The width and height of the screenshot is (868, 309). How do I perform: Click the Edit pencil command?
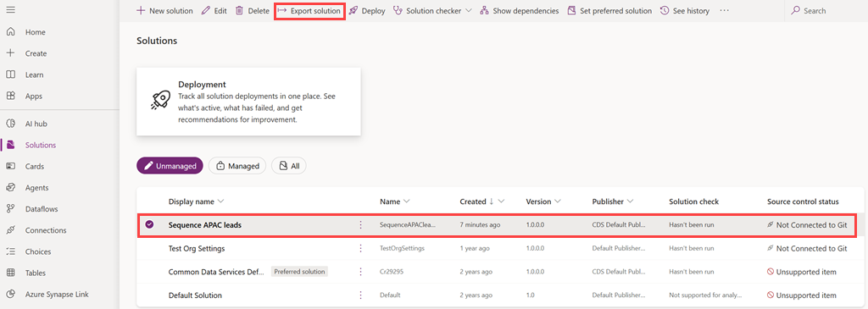tap(214, 10)
